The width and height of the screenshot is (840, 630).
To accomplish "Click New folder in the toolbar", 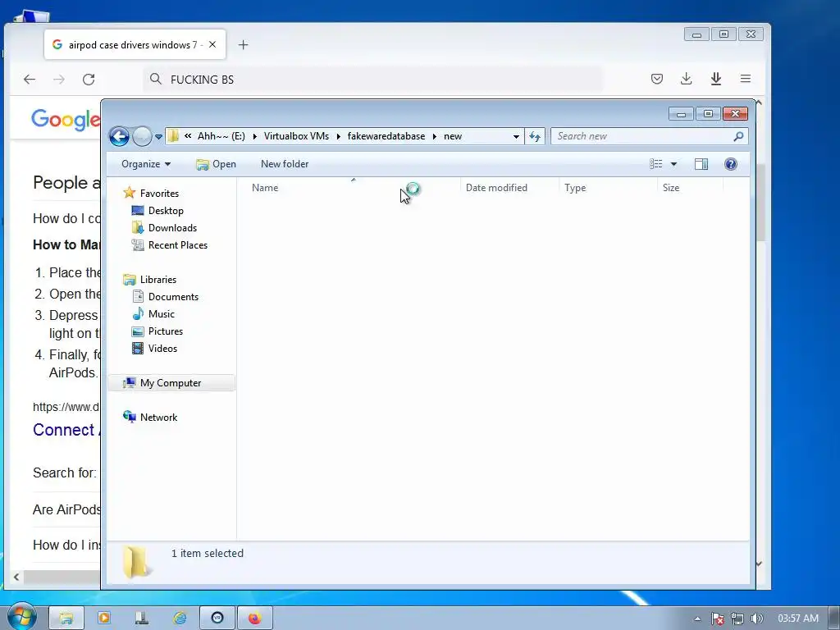I will click(285, 164).
